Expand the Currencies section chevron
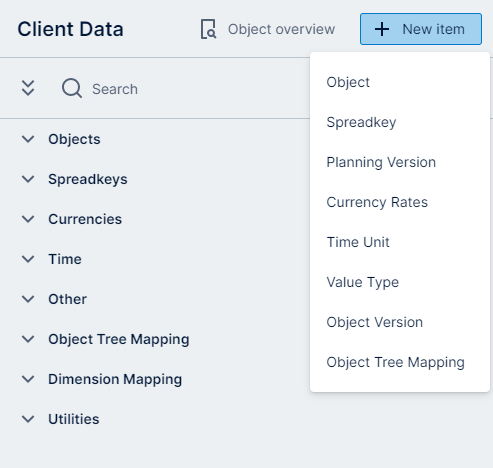 pyautogui.click(x=28, y=219)
